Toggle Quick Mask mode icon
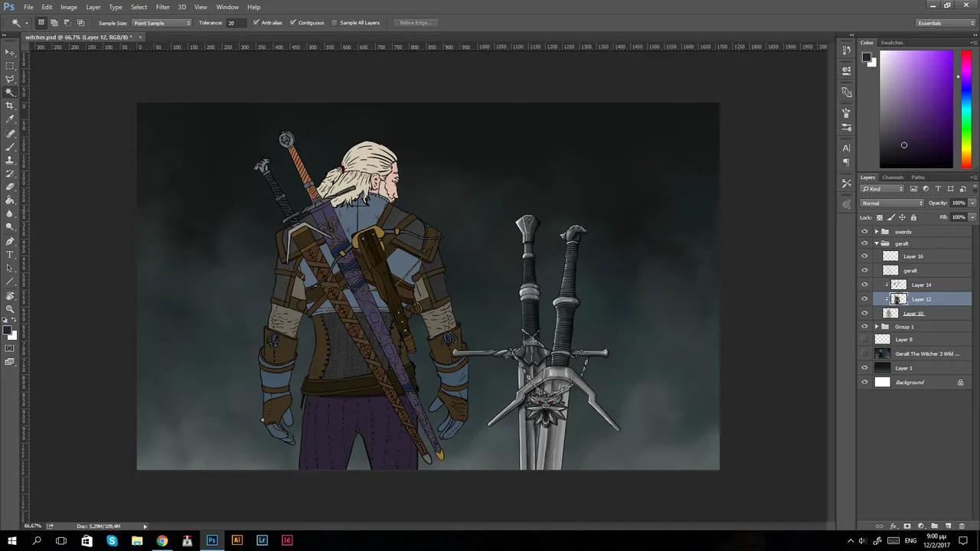The width and height of the screenshot is (980, 551). [x=10, y=348]
